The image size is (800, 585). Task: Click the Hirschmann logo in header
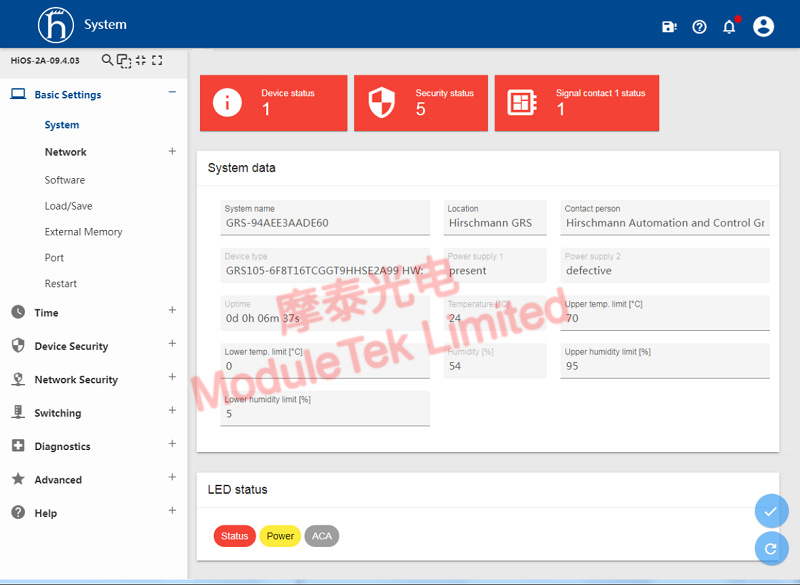click(56, 24)
